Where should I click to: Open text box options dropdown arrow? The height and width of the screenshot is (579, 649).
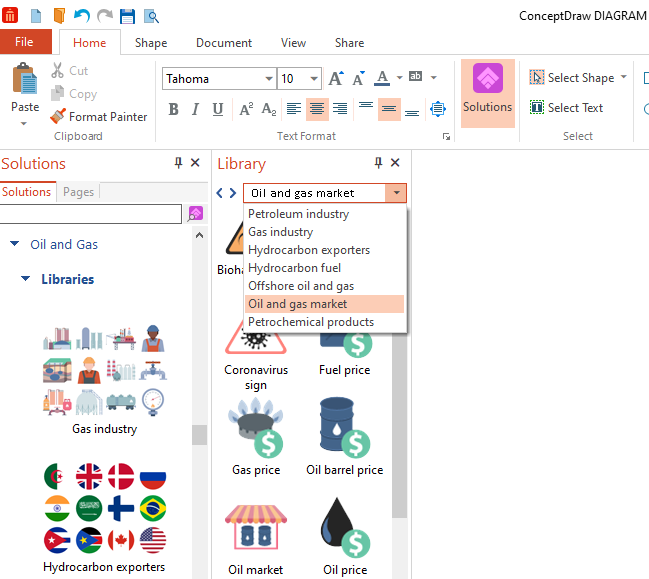point(434,77)
